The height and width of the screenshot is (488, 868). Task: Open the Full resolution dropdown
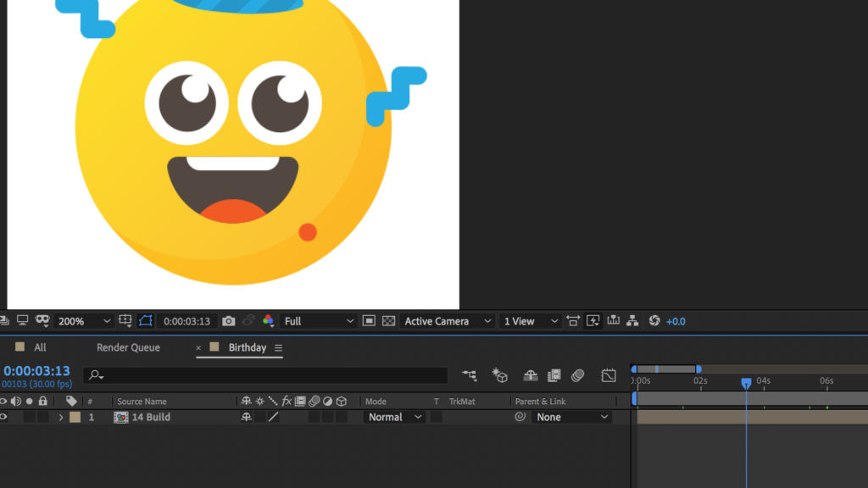[319, 321]
